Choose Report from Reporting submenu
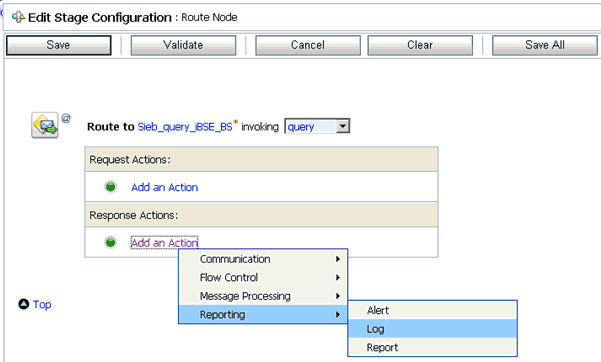The height and width of the screenshot is (362, 601). coord(432,347)
